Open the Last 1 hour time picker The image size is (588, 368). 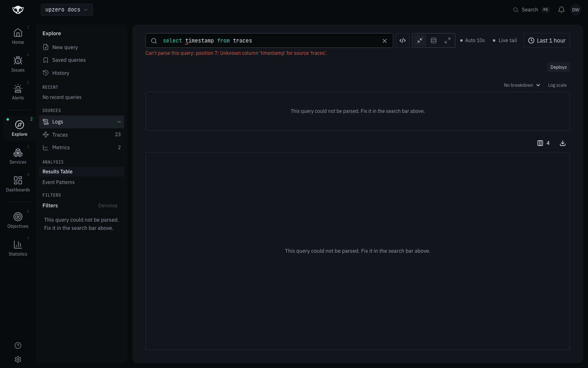click(x=547, y=40)
